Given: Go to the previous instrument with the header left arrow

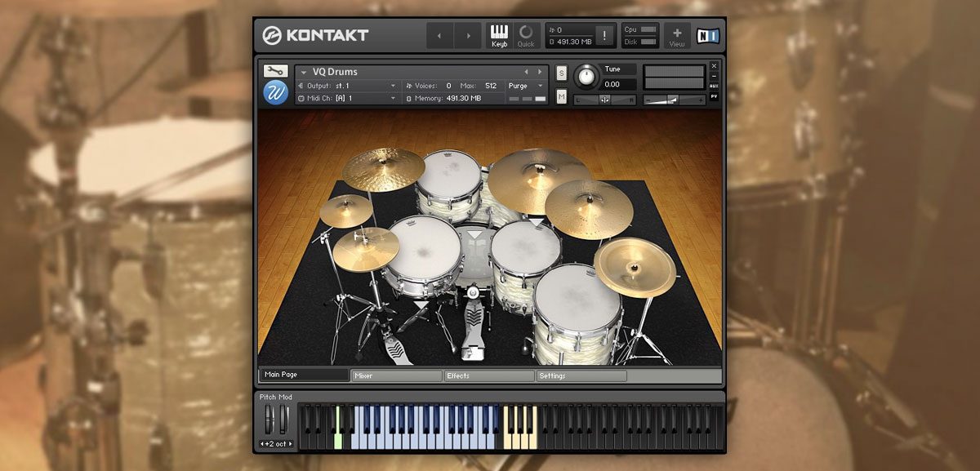Looking at the screenshot, I should click(439, 36).
